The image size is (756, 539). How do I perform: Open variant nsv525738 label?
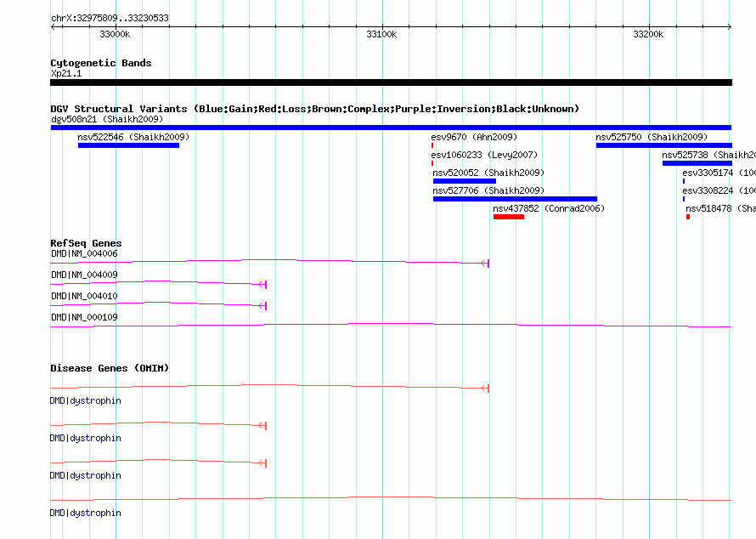(x=708, y=155)
